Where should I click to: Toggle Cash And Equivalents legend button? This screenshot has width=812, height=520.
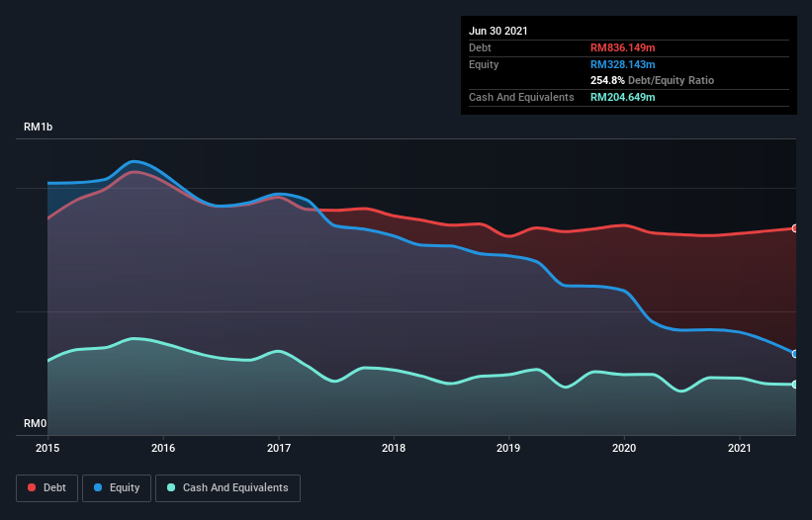tap(227, 488)
